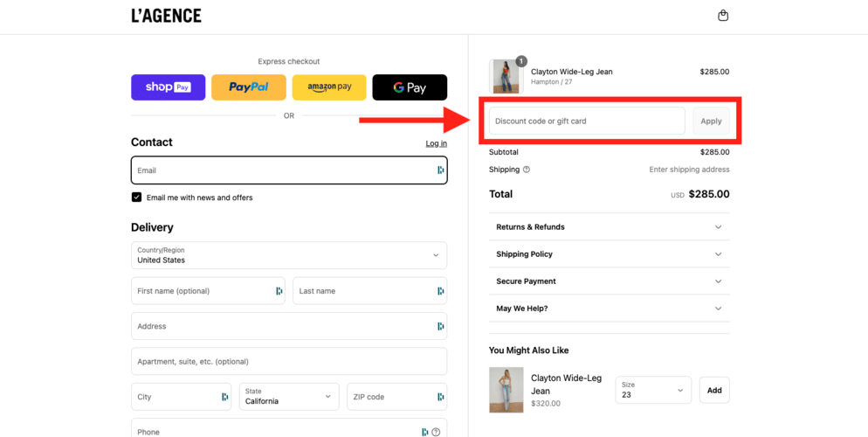
Task: Click the Phone field help question icon
Action: tap(437, 432)
